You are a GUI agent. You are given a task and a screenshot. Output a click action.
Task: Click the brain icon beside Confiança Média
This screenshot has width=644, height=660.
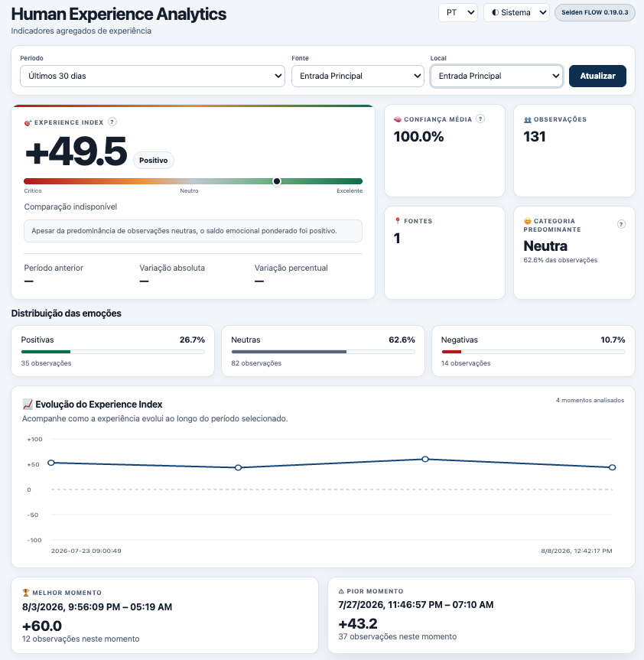[398, 119]
